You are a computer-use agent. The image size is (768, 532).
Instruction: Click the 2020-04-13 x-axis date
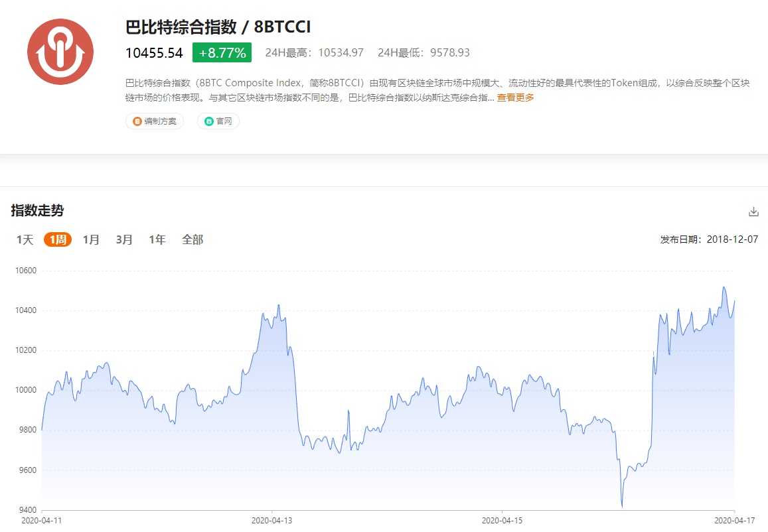(272, 521)
